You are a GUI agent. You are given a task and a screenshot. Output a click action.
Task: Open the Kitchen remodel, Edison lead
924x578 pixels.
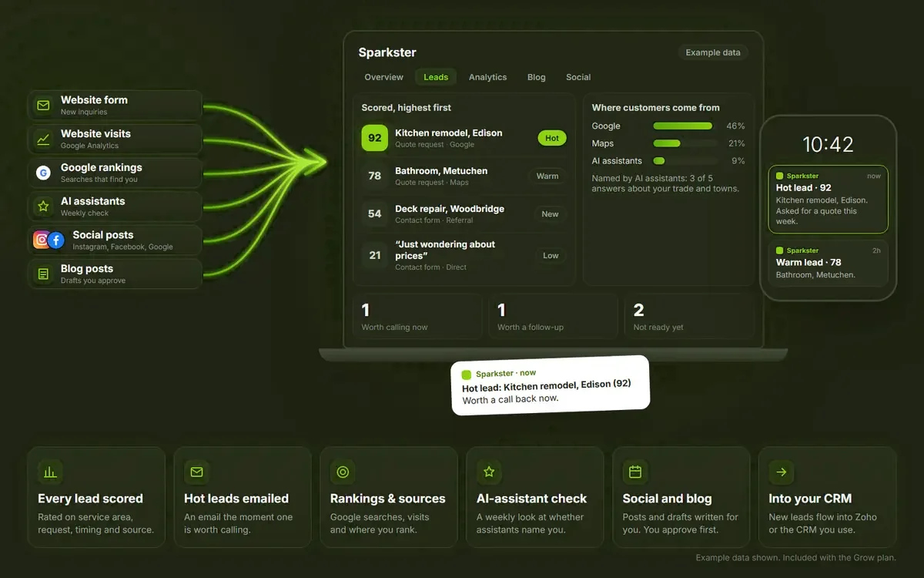point(464,138)
